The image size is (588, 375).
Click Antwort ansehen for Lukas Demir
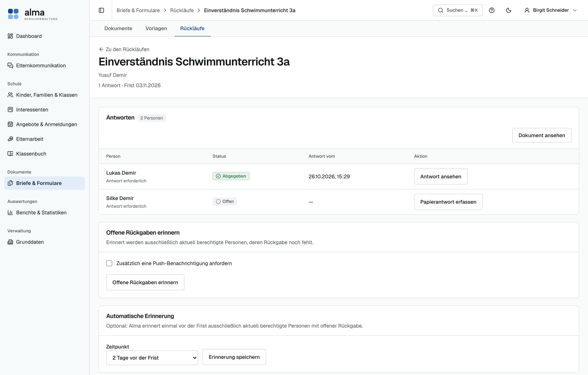coord(441,176)
